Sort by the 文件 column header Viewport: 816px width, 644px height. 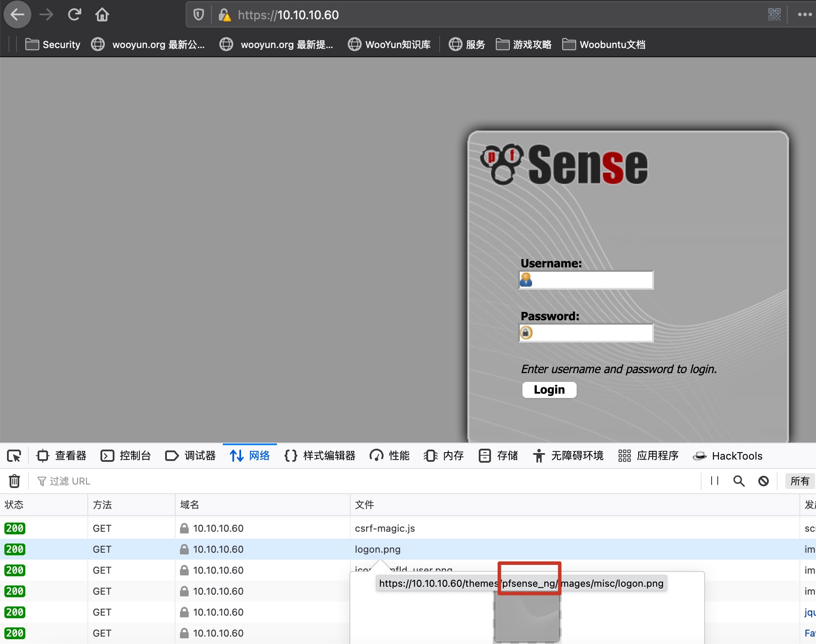(575, 505)
